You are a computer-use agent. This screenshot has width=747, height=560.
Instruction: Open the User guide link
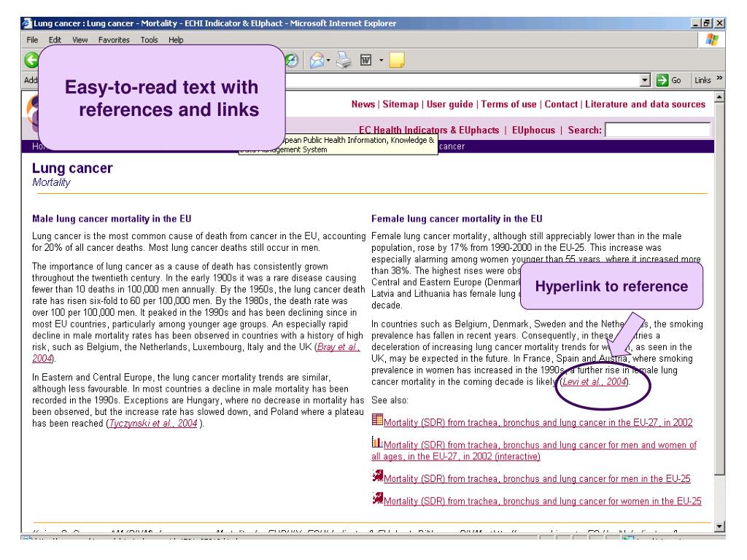pos(449,104)
